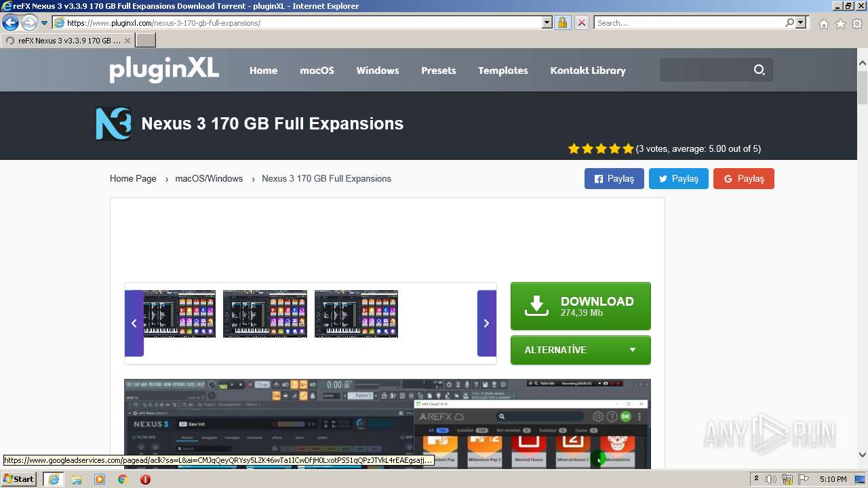The width and height of the screenshot is (868, 488).
Task: Share on Google with Paylaş button
Action: point(744,179)
